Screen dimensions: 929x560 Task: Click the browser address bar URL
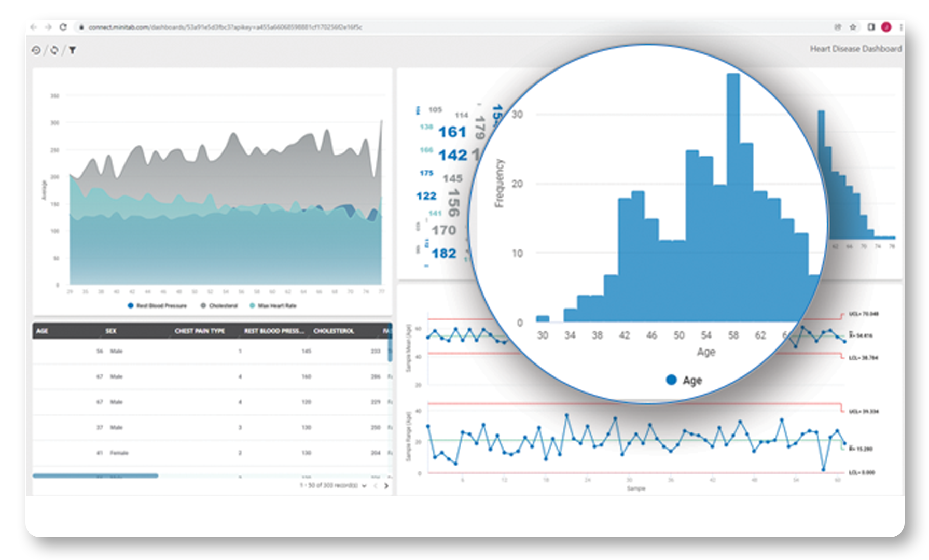tap(225, 27)
